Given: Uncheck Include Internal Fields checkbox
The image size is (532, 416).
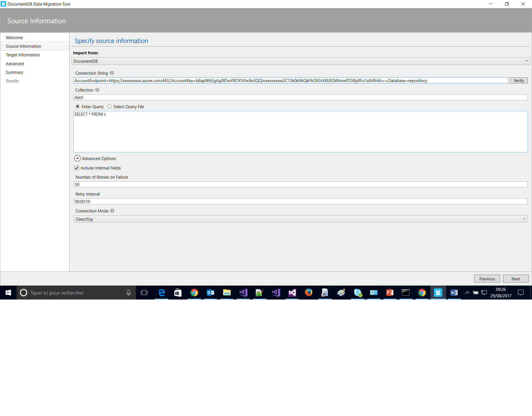Looking at the screenshot, I should pos(77,168).
